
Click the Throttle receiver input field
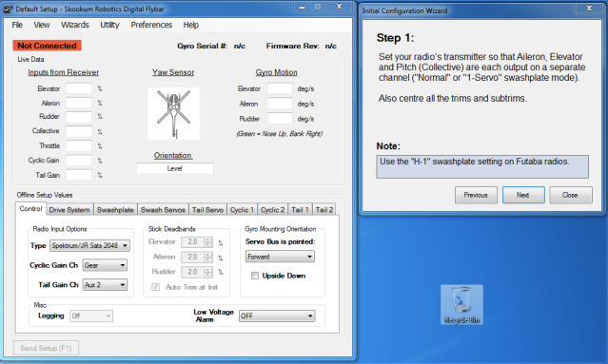point(79,146)
